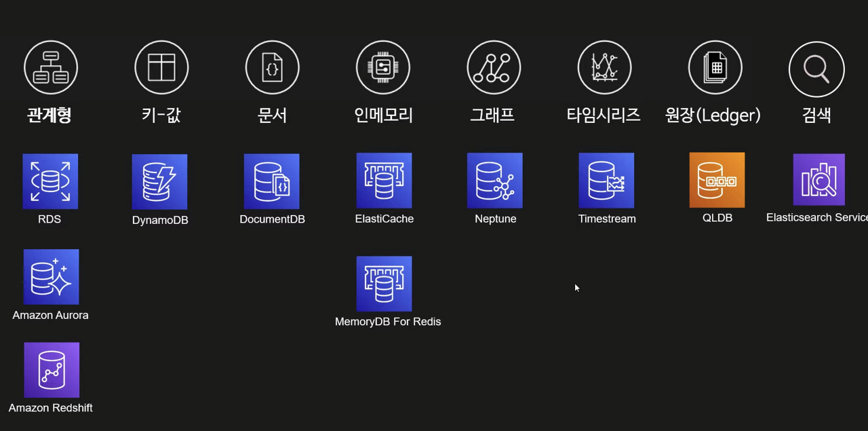This screenshot has width=868, height=431.
Task: Select the MemoryDB For Redis icon
Action: tap(384, 284)
